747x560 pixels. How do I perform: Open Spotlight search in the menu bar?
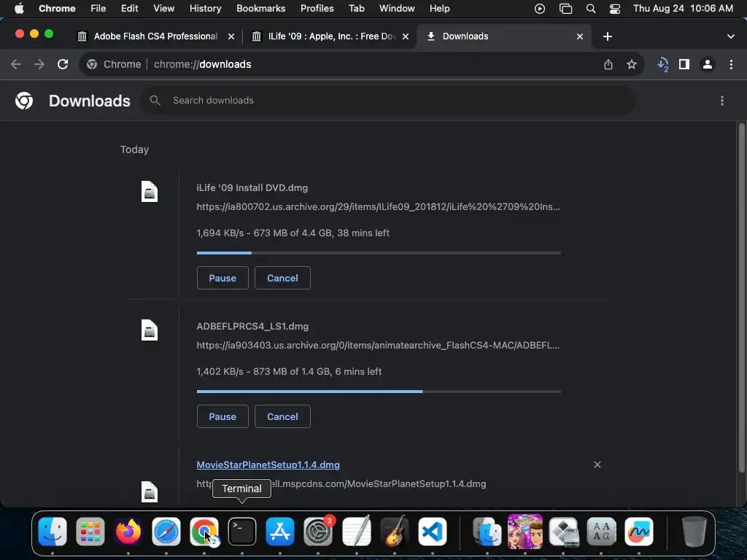[591, 9]
